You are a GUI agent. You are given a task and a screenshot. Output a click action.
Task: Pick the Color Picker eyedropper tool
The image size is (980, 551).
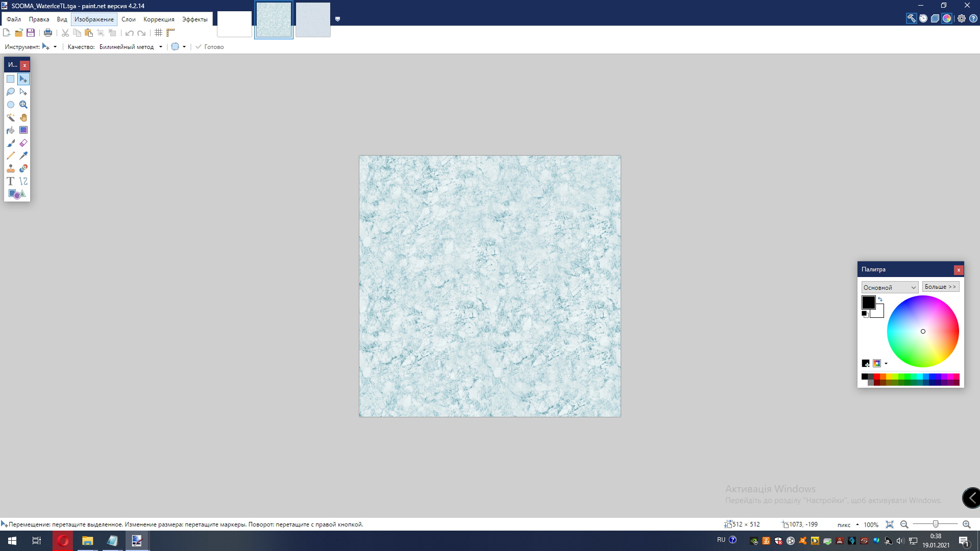[23, 156]
